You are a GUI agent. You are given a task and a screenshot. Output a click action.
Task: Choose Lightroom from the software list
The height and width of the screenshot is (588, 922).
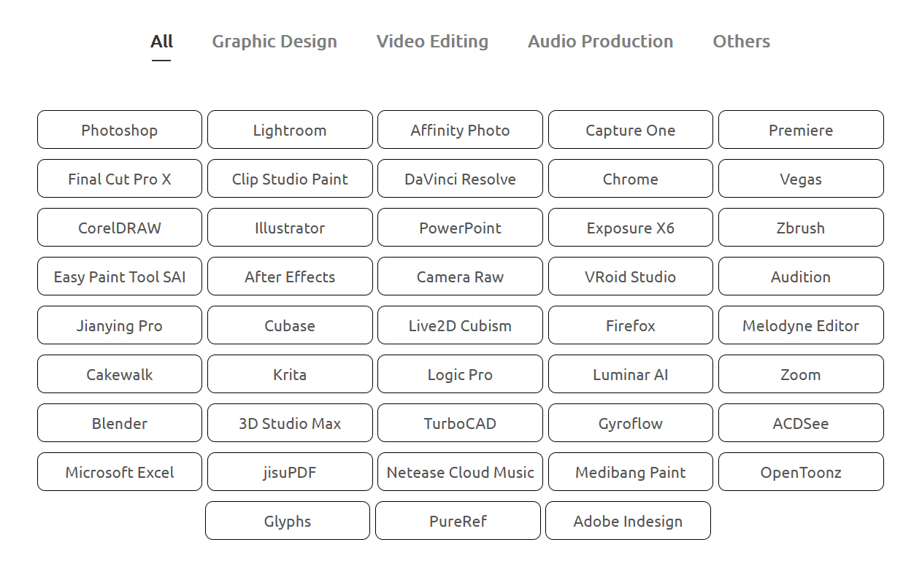click(x=290, y=130)
